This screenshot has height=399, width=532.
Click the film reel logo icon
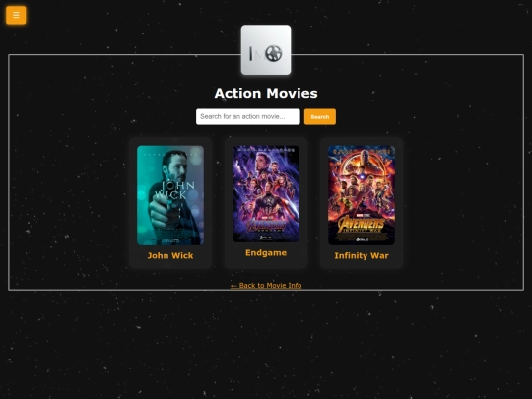pyautogui.click(x=274, y=53)
